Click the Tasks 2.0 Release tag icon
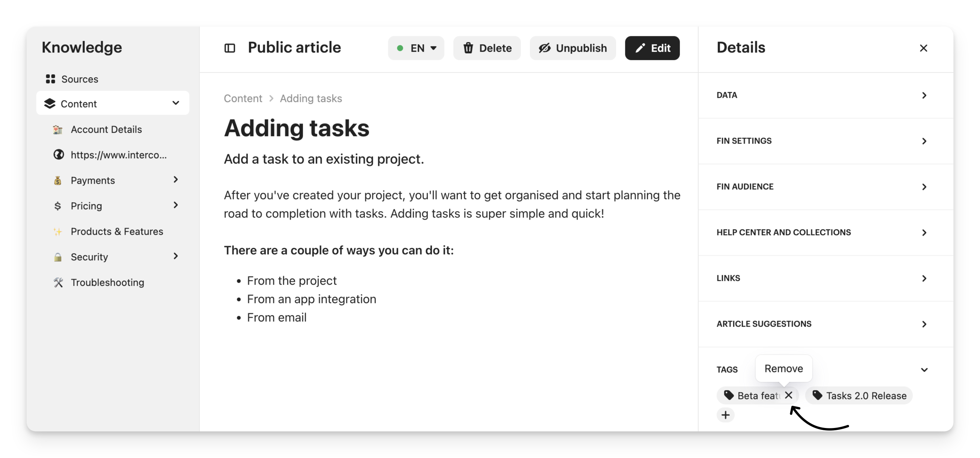Screen dimensions: 980x458 click(x=817, y=395)
